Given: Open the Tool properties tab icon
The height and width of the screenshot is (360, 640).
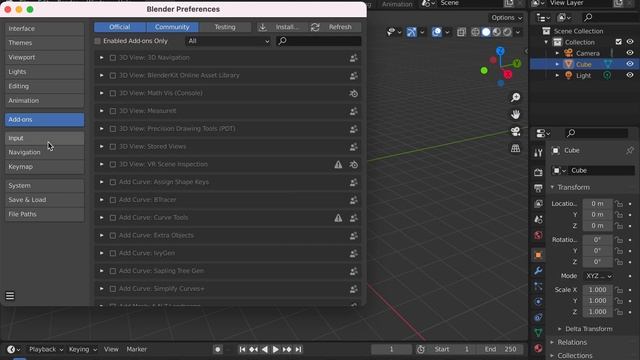Looking at the screenshot, I should pyautogui.click(x=538, y=153).
